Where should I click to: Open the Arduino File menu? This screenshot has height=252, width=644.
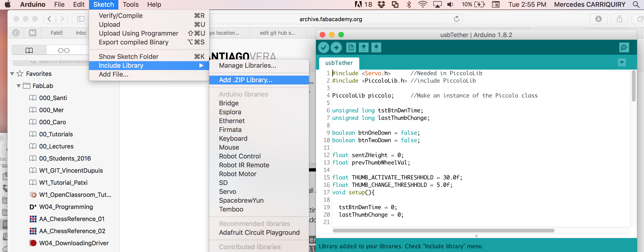click(59, 4)
